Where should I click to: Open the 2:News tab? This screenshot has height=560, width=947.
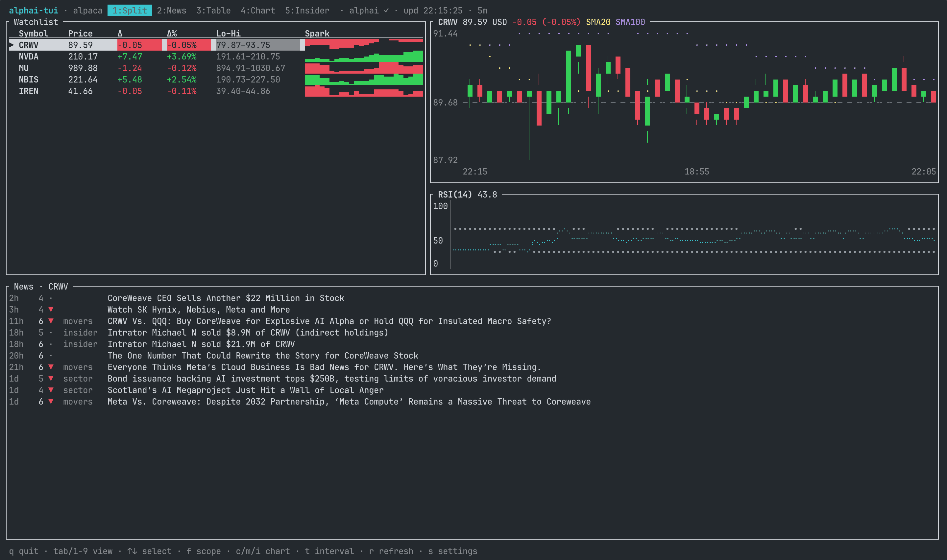point(172,11)
